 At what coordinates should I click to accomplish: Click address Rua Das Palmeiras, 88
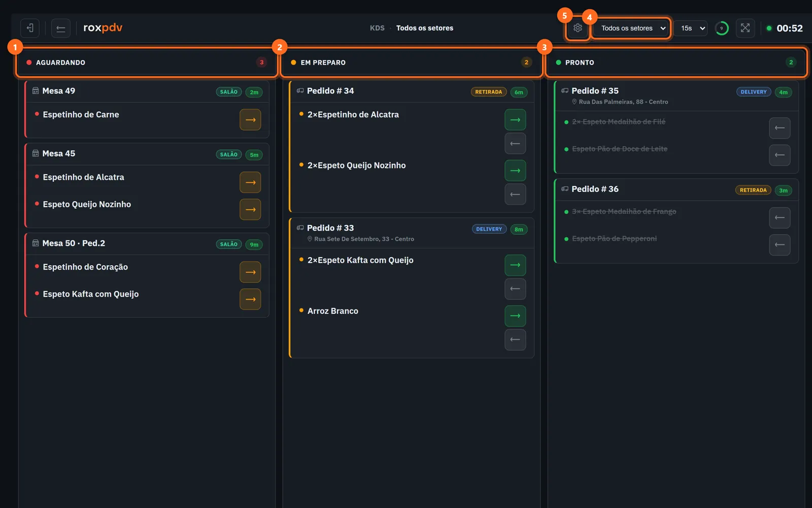tap(623, 102)
